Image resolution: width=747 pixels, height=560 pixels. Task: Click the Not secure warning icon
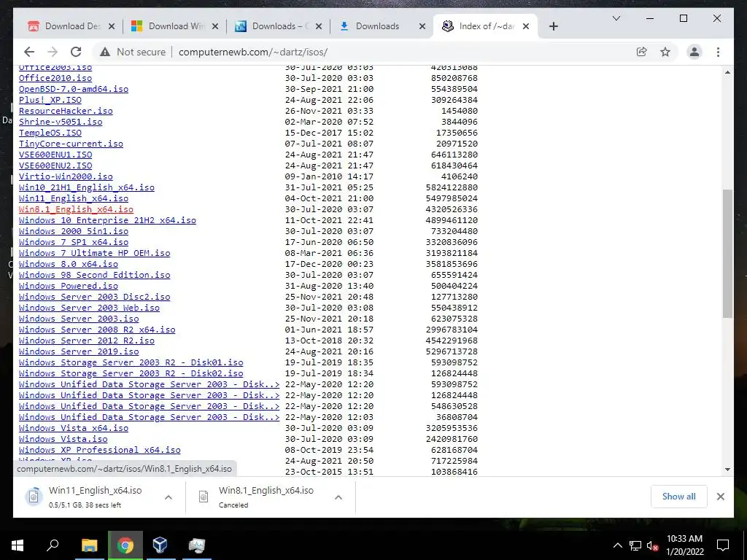105,52
